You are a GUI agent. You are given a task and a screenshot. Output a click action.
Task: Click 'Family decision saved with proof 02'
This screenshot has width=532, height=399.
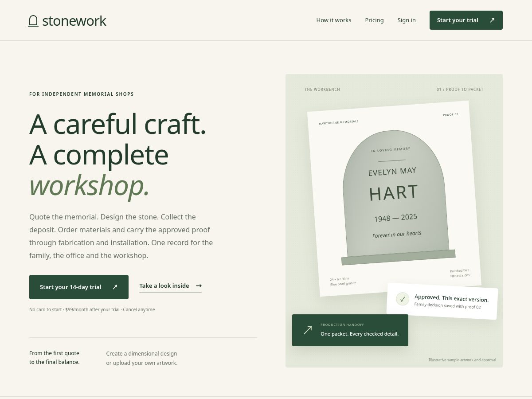pos(447,305)
